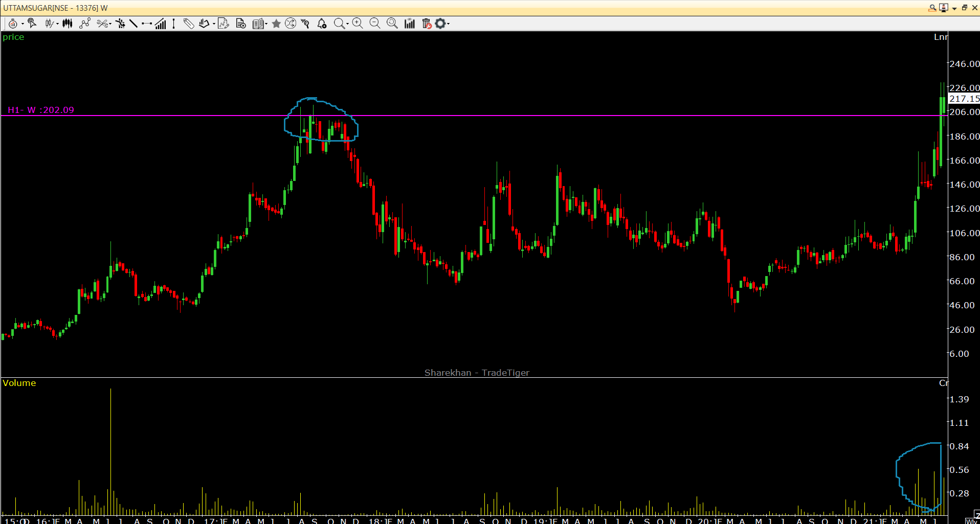
Task: Activate zoom out magnifier
Action: 374,24
